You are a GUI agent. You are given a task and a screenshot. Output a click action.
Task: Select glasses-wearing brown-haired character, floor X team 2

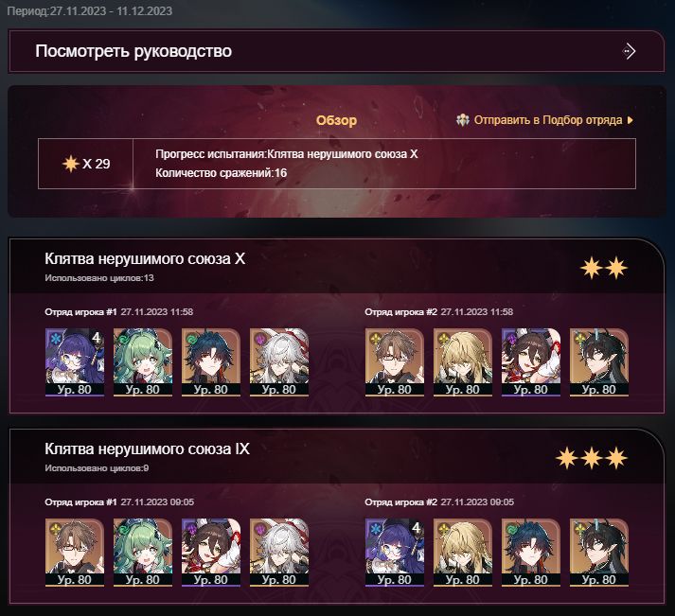click(395, 362)
